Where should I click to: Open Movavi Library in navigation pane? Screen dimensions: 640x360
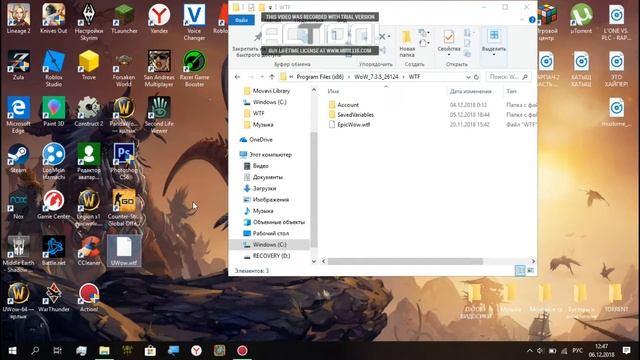click(x=271, y=91)
